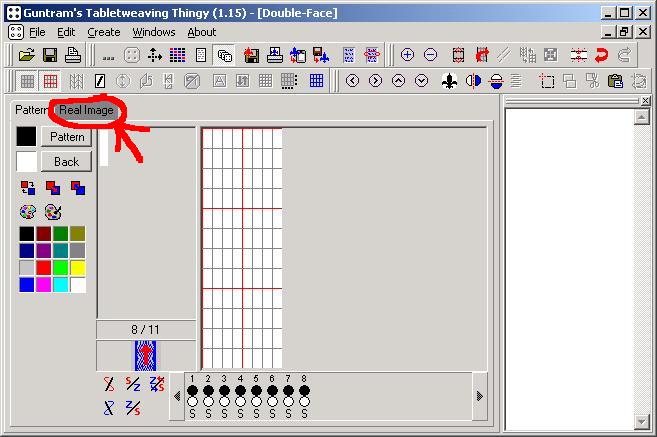
Task: Select the red color swatch
Action: point(44,267)
